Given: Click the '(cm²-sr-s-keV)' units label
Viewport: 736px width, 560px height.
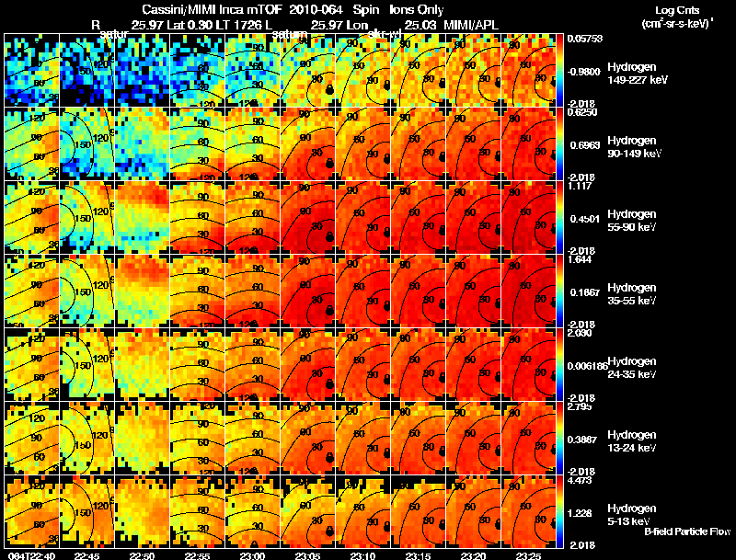Looking at the screenshot, I should [x=678, y=23].
